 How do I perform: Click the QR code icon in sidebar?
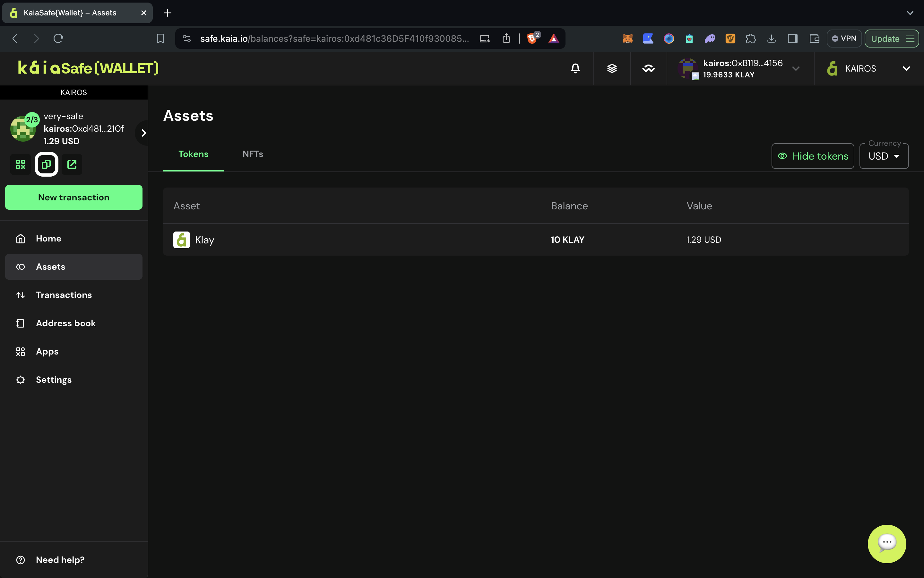21,164
